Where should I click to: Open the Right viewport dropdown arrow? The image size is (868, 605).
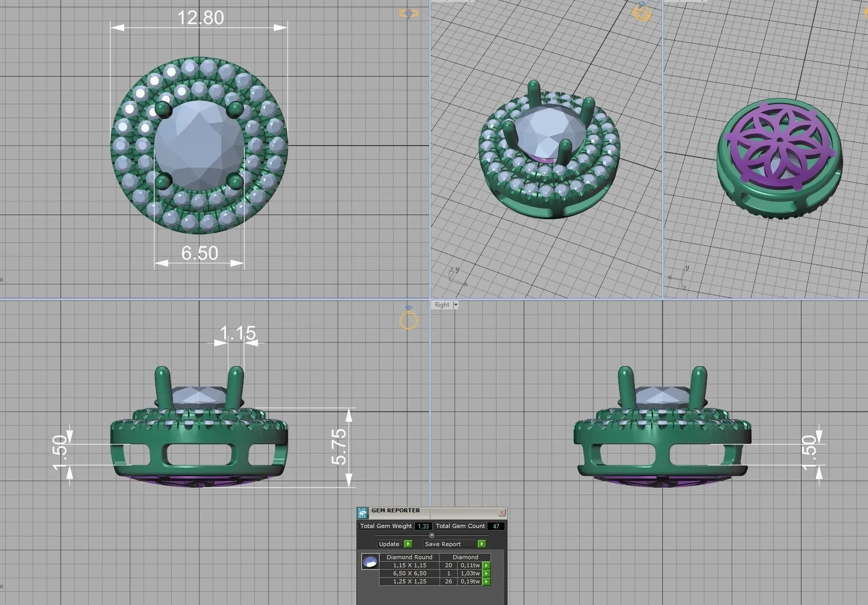(x=456, y=305)
